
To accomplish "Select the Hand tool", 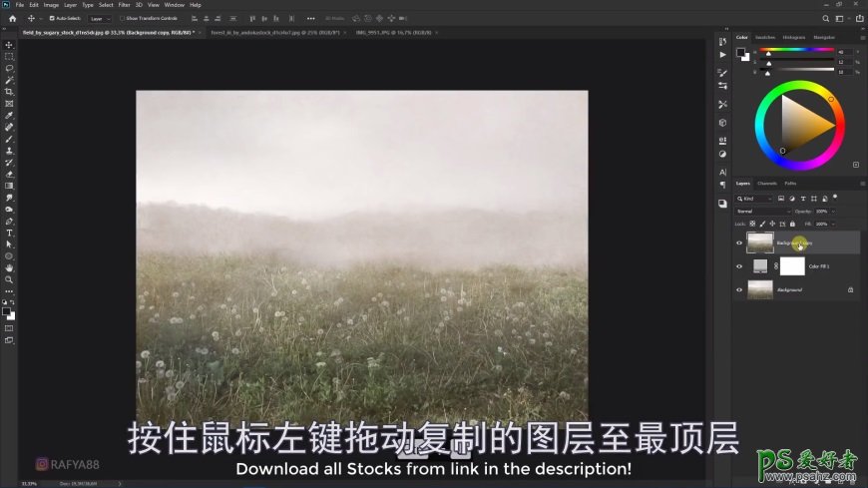I will pyautogui.click(x=9, y=268).
